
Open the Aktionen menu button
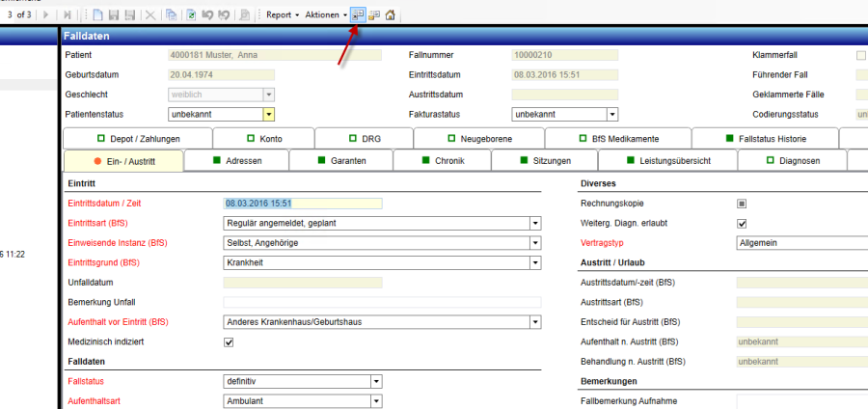click(x=325, y=15)
